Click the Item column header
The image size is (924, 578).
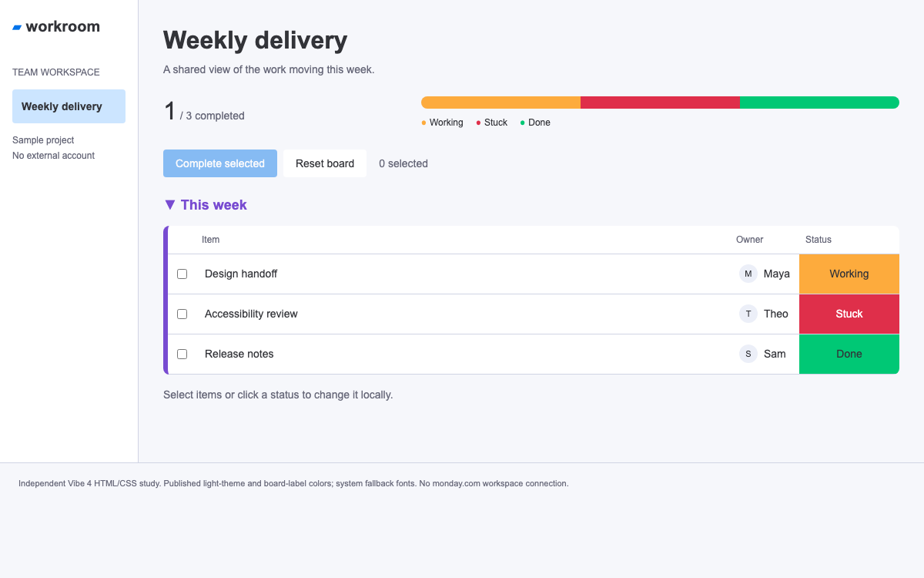click(211, 240)
